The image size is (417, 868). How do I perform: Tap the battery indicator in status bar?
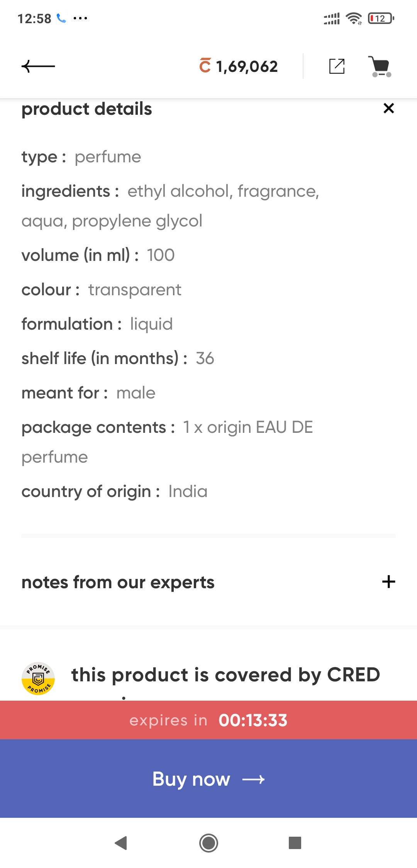pos(380,18)
